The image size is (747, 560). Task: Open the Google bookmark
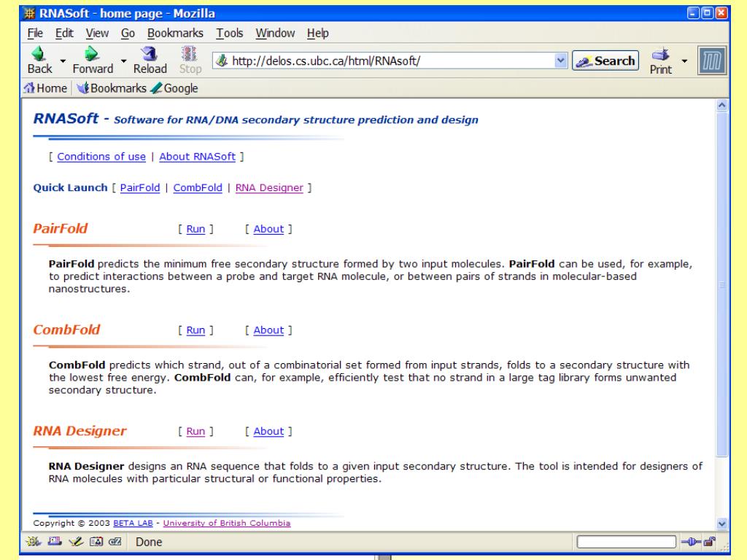pos(174,88)
